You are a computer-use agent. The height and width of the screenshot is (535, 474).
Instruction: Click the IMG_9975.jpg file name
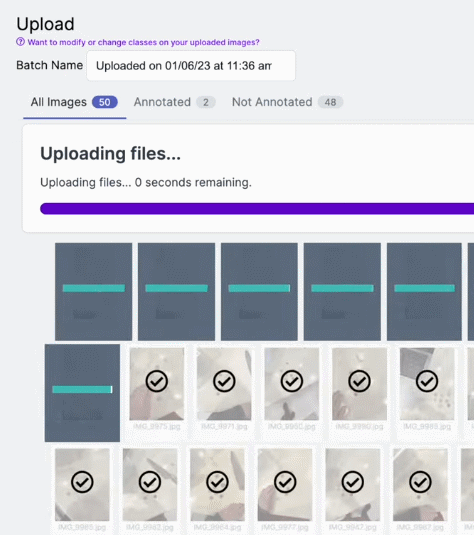(157, 426)
